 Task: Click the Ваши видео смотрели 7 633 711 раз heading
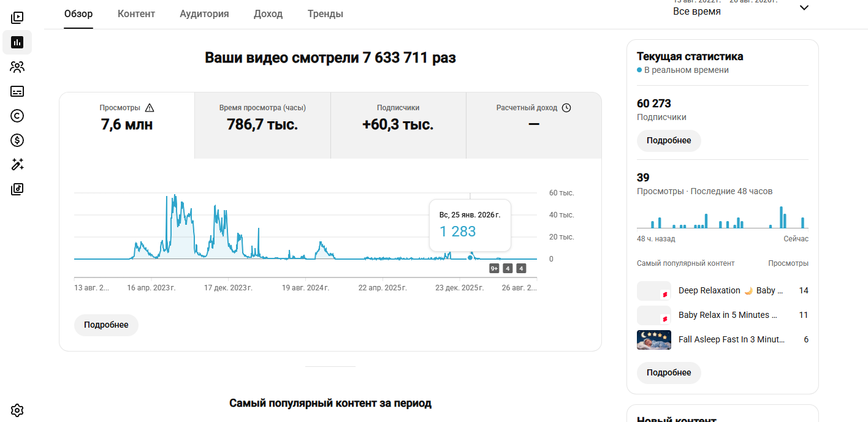coord(330,58)
